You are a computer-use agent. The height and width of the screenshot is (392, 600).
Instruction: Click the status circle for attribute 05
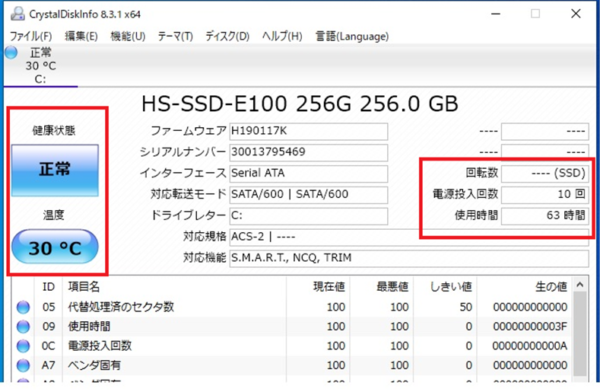point(23,307)
